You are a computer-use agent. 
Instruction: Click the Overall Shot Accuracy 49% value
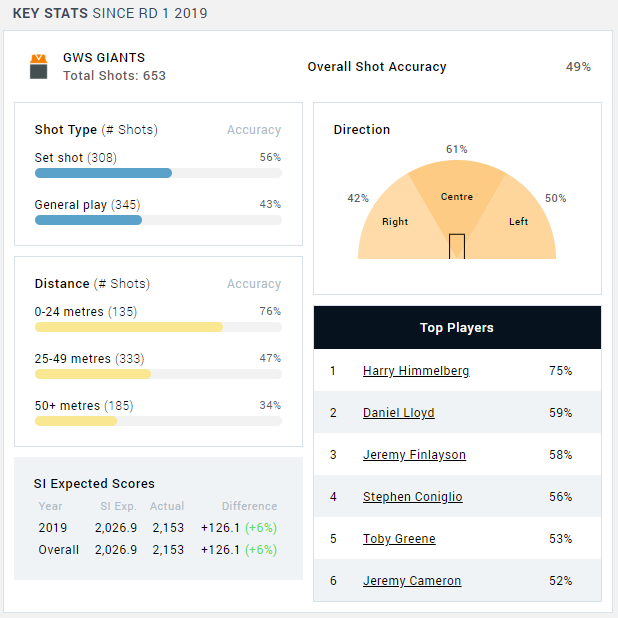(x=578, y=67)
